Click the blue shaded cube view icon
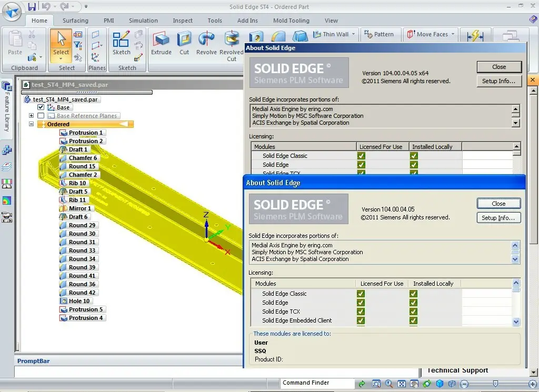This screenshot has height=392, width=539. (x=440, y=384)
